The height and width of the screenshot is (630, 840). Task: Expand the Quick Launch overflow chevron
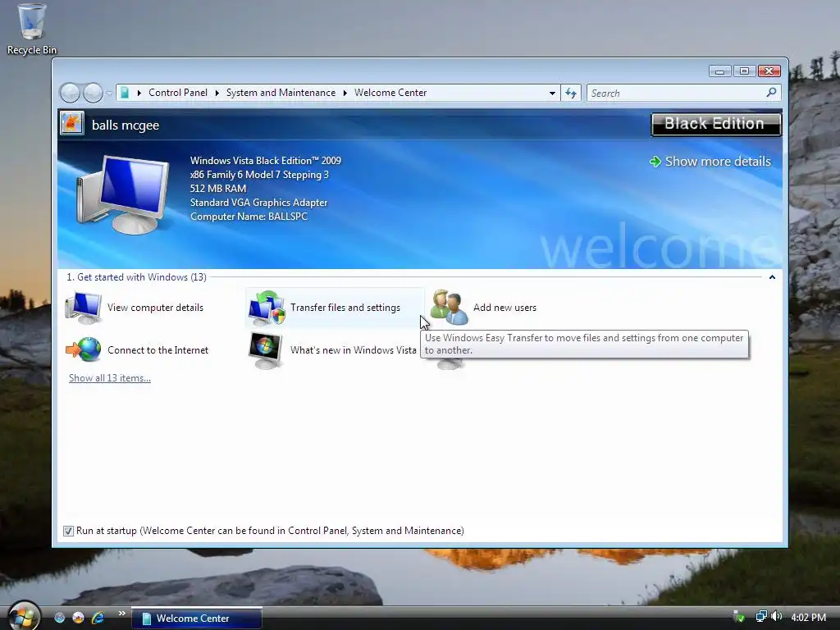pos(121,614)
